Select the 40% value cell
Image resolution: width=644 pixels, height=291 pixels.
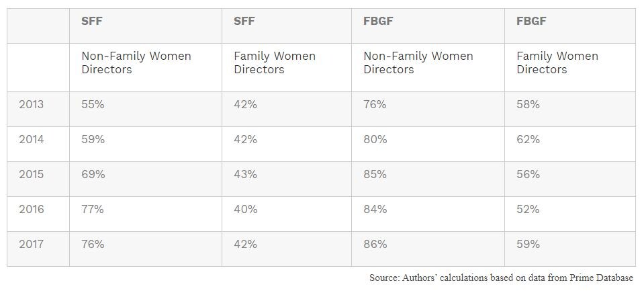coord(245,210)
